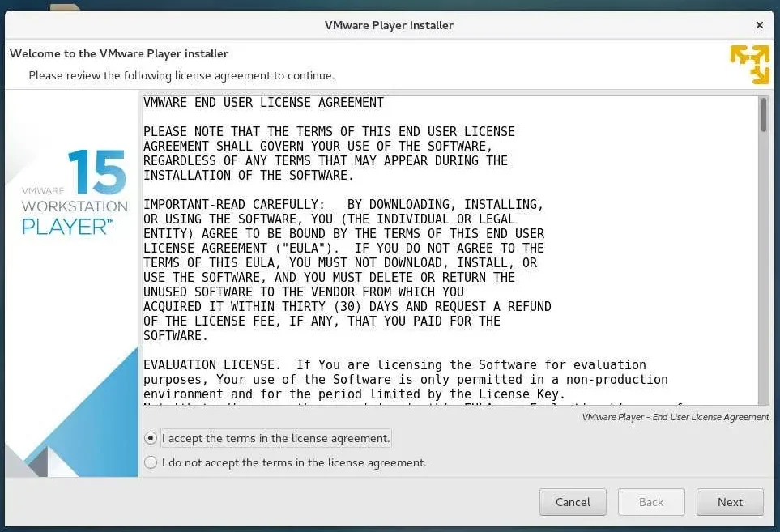Click the Workstation Player 15 logo
The height and width of the screenshot is (532, 780).
[x=75, y=192]
